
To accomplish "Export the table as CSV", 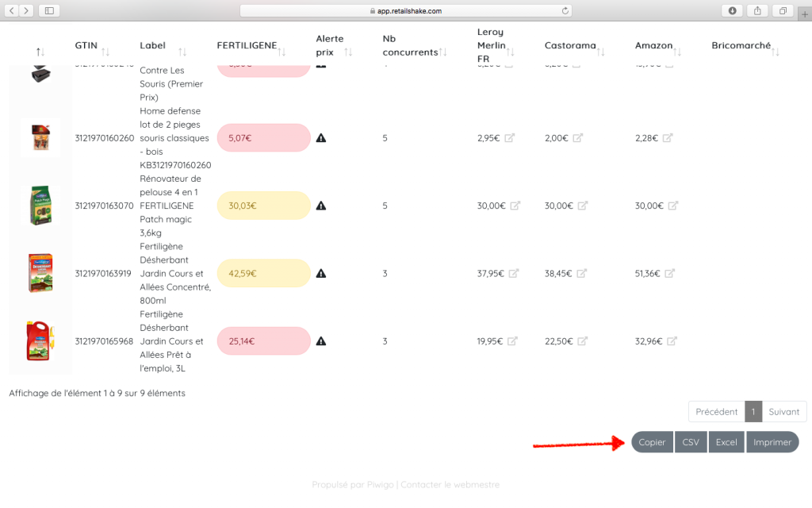I will coord(691,442).
